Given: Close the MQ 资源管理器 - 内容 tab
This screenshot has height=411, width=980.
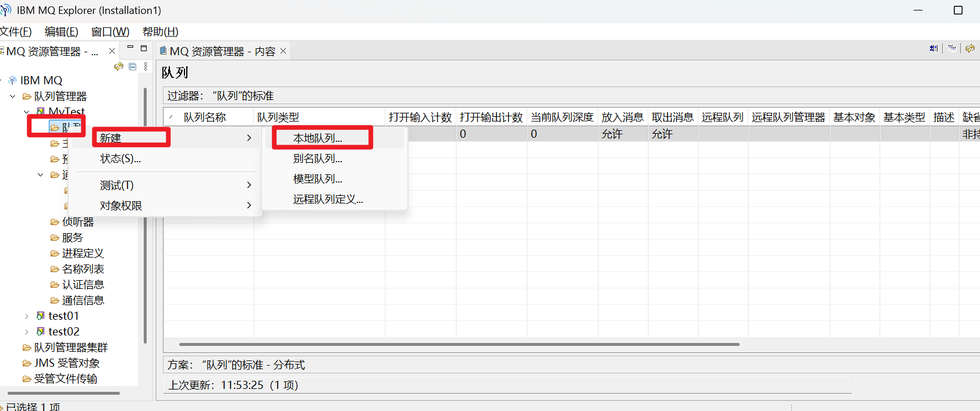Looking at the screenshot, I should click(x=283, y=51).
